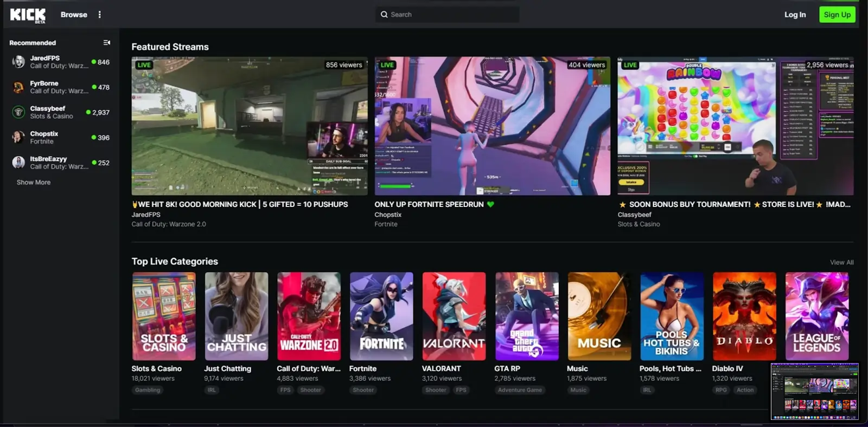Click the Action tag under Diablo IV

tap(745, 390)
